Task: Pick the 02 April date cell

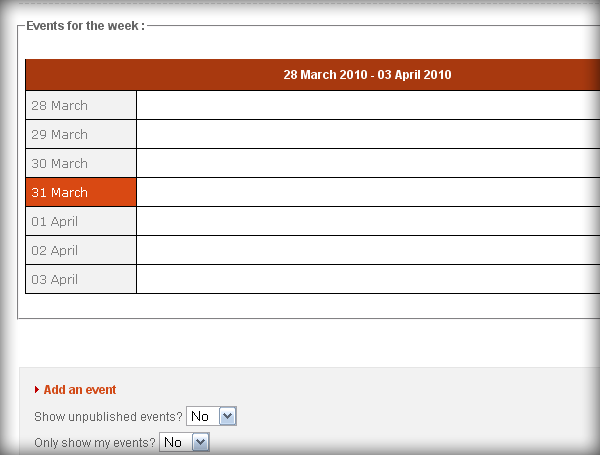Action: (x=80, y=250)
